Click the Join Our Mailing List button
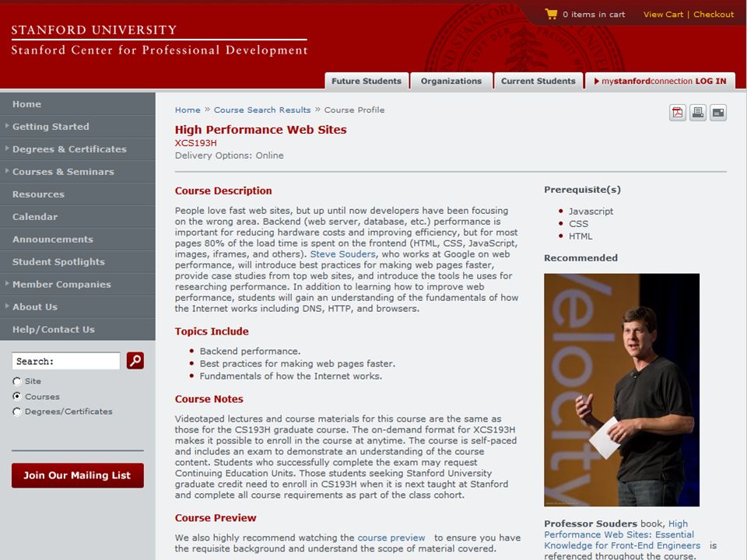The image size is (747, 560). (78, 475)
